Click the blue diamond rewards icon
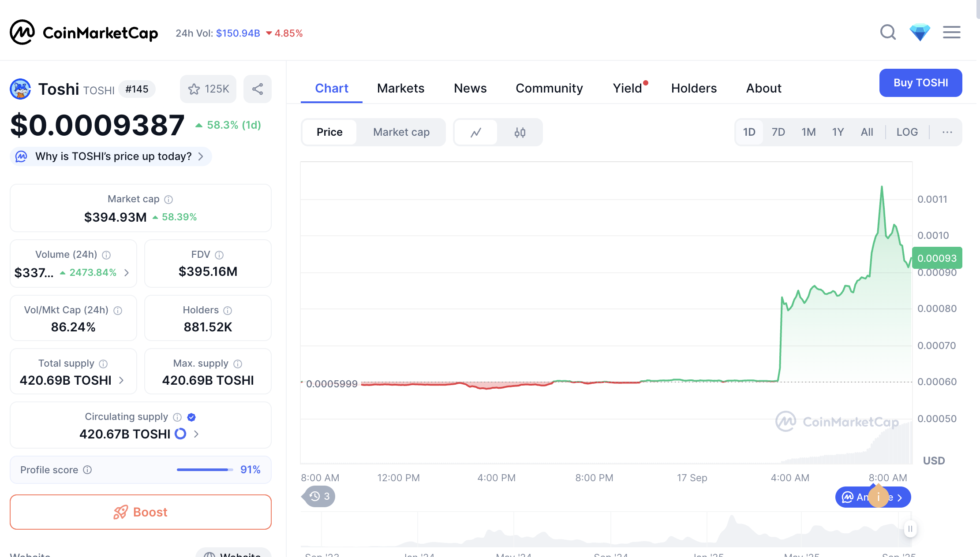This screenshot has height=557, width=980. point(920,32)
